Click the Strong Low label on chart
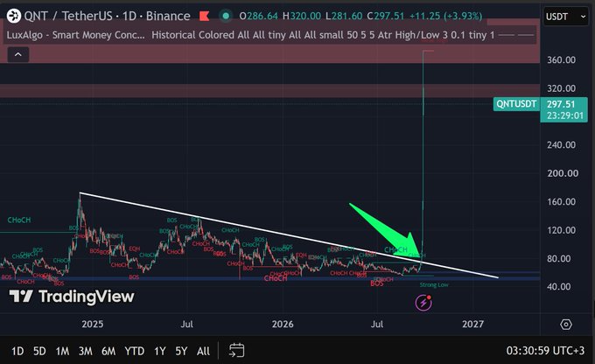 click(434, 285)
